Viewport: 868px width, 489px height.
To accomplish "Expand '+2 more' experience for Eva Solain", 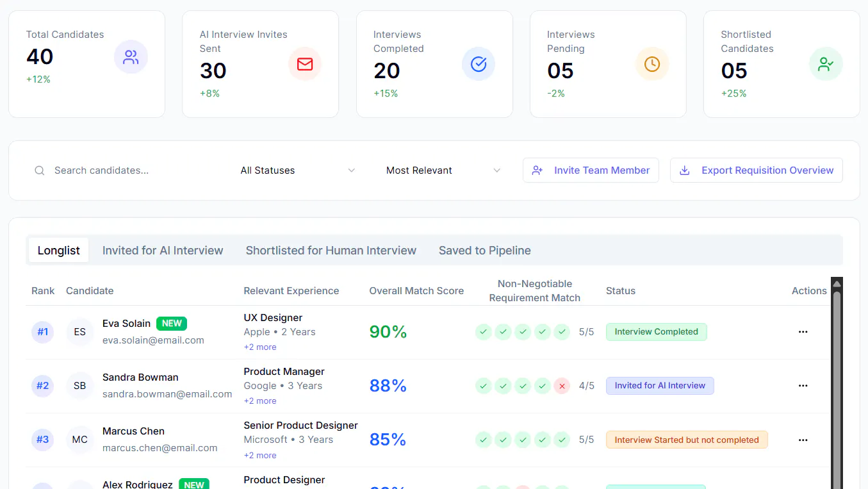I will pos(260,347).
